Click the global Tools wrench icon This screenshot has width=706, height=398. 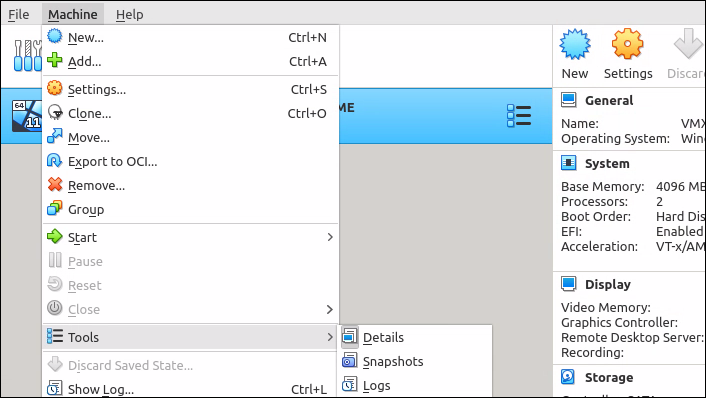[27, 56]
